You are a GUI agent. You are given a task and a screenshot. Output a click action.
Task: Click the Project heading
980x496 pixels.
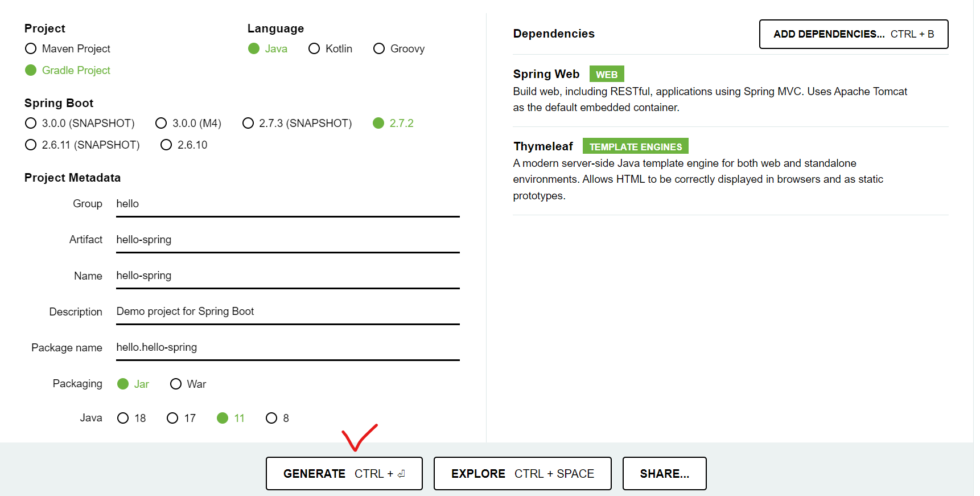coord(44,28)
